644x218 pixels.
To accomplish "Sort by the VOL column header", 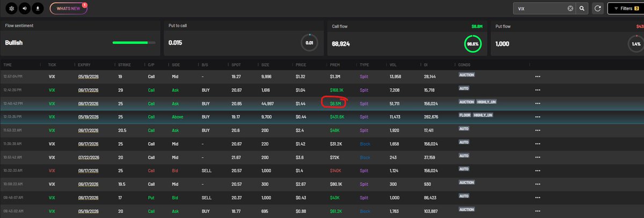I will [393, 65].
